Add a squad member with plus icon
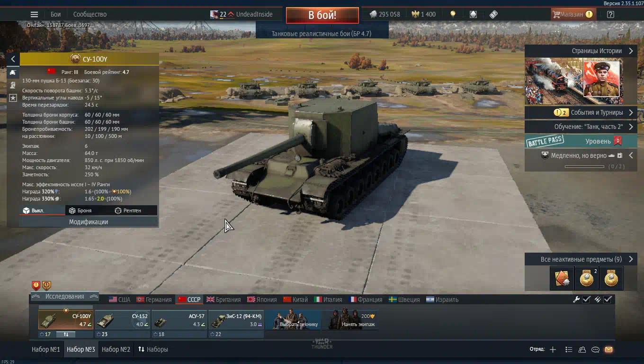Image resolution: width=644 pixels, height=364 pixels. [553, 349]
